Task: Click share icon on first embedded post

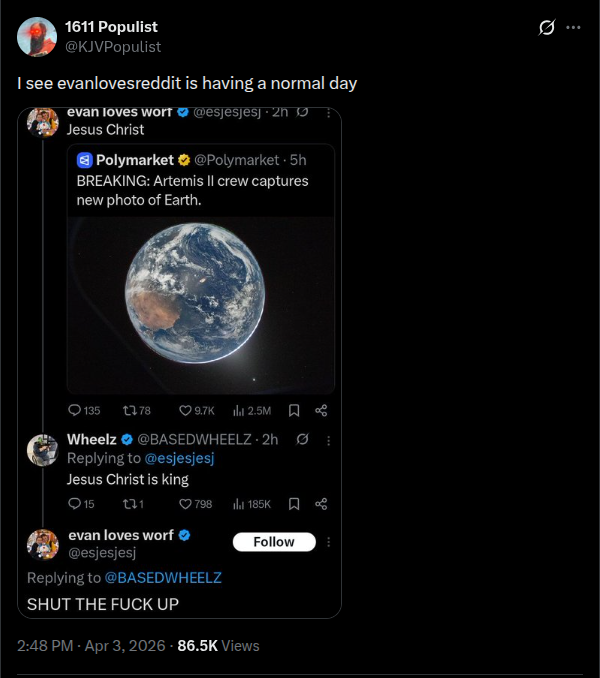Action: click(x=321, y=410)
